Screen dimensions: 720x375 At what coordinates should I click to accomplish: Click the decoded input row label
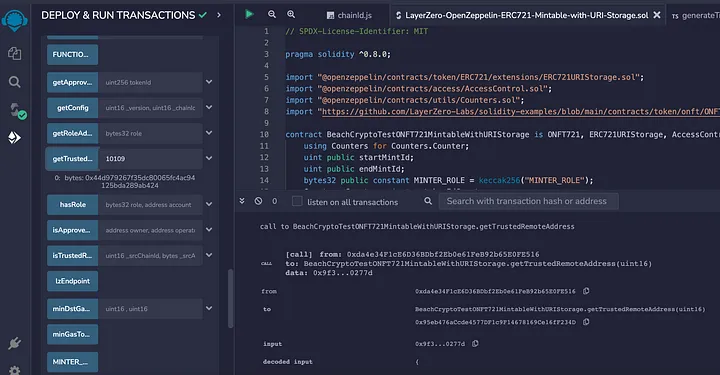point(287,362)
